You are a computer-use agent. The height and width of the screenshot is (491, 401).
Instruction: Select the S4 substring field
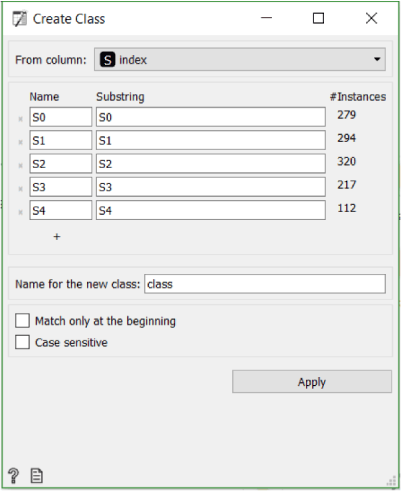211,210
